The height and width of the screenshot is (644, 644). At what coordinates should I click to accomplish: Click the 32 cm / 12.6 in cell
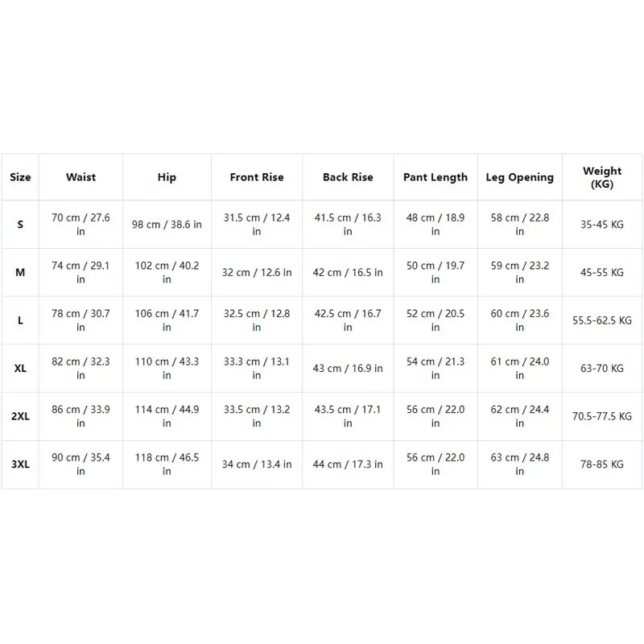[257, 272]
